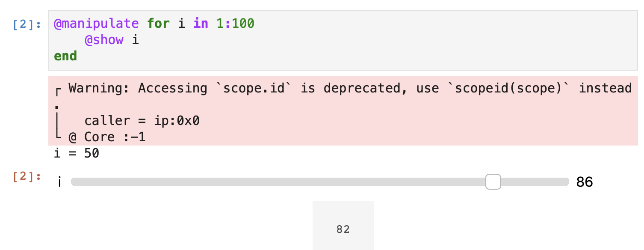644x250 pixels.
Task: Click the i label beside the slider
Action: tap(59, 182)
